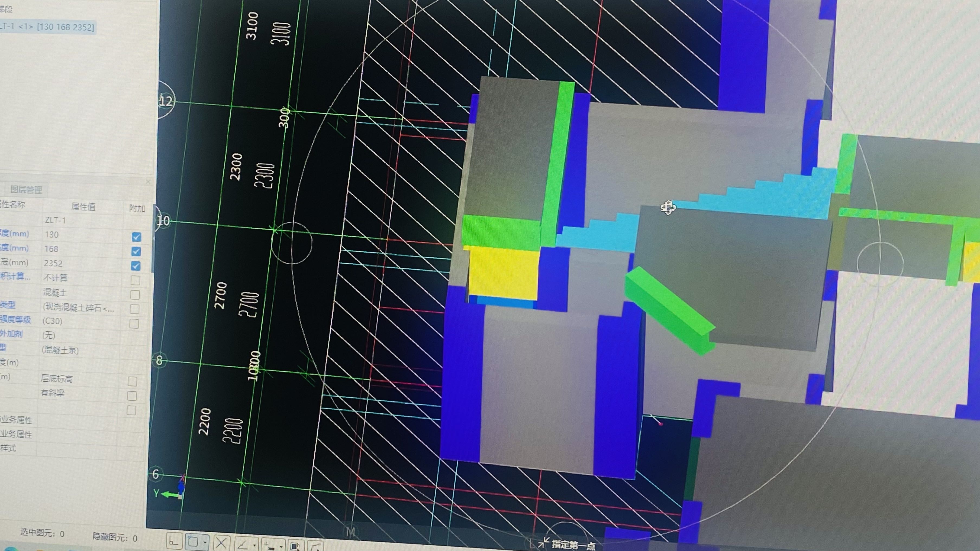The image size is (980, 551).
Task: Open the dropdown arrow beside the rectangle snap tool
Action: coord(205,542)
